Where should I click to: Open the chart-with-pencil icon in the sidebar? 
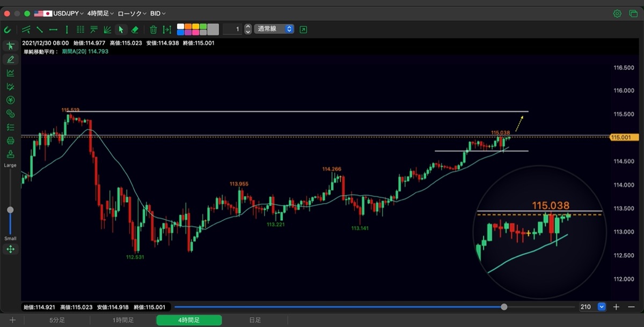(x=10, y=86)
